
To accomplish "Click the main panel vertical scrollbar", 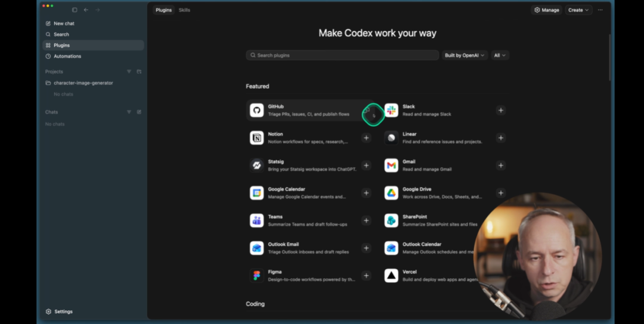I will [609, 57].
